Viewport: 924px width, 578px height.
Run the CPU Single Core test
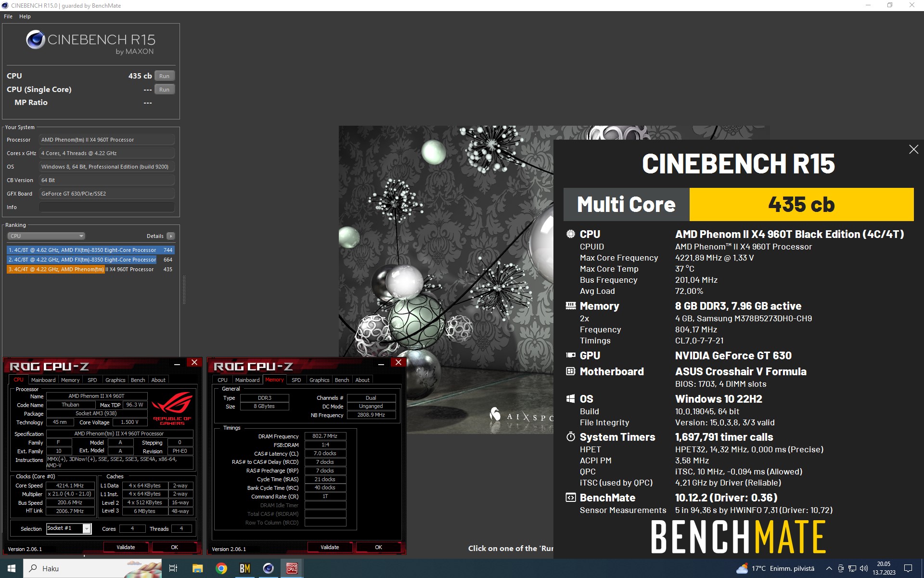tap(164, 90)
